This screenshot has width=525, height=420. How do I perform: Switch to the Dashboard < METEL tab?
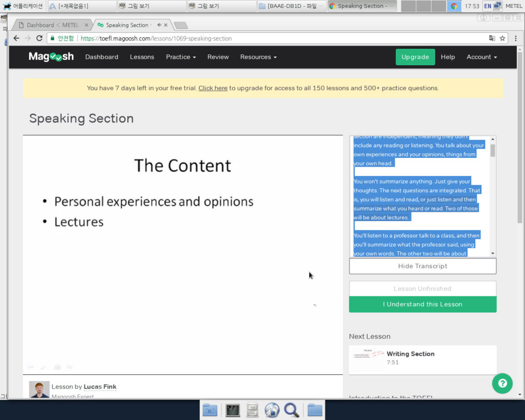coord(51,25)
